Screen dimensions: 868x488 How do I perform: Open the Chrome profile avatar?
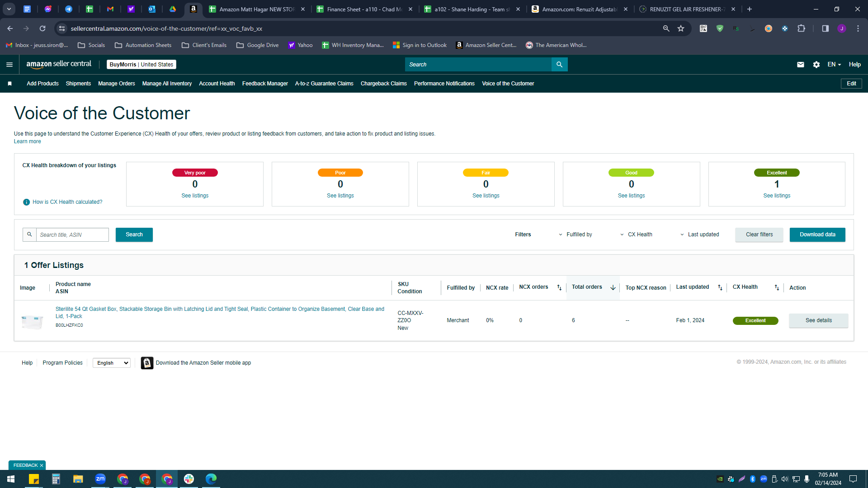(x=842, y=28)
